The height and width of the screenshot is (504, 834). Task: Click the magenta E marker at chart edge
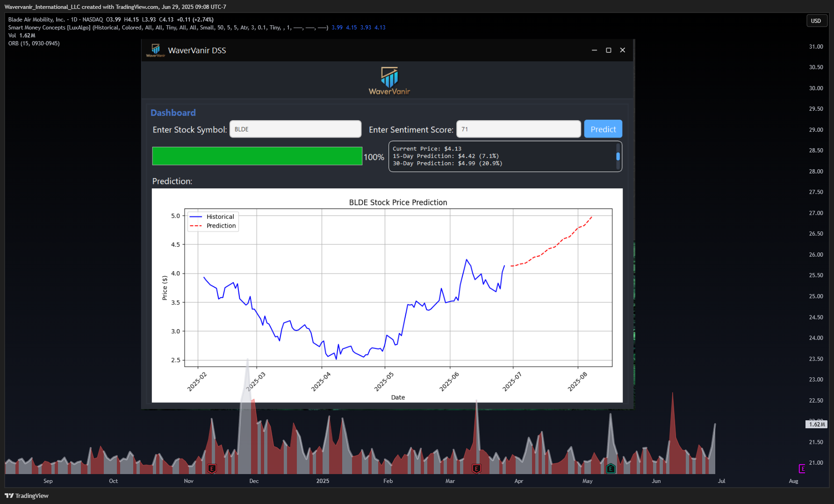tap(802, 468)
